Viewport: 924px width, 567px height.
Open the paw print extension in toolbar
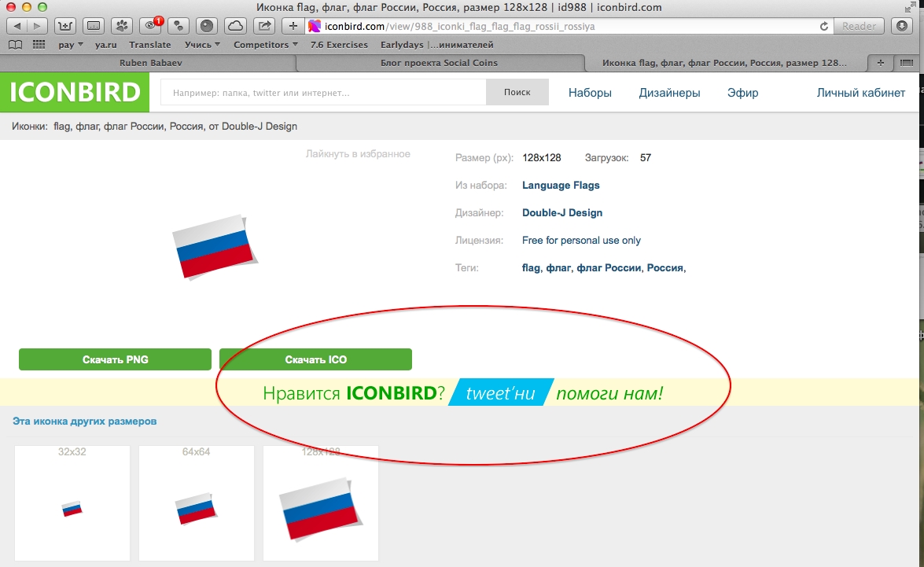(121, 26)
